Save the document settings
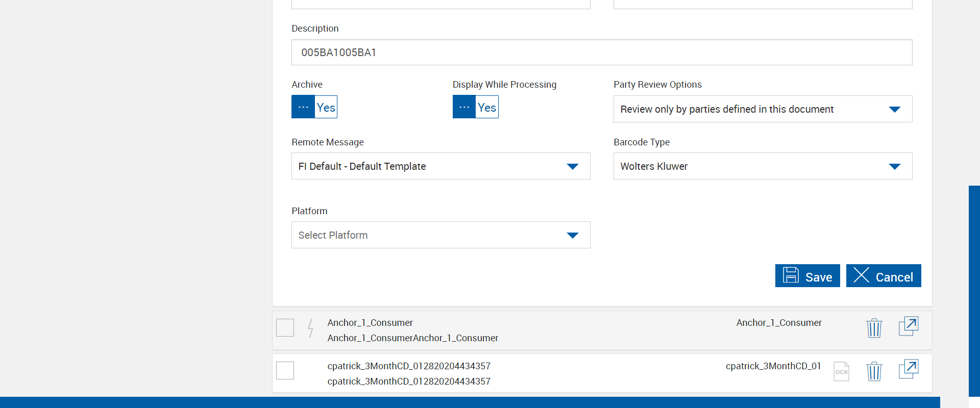Image resolution: width=980 pixels, height=408 pixels. tap(807, 276)
